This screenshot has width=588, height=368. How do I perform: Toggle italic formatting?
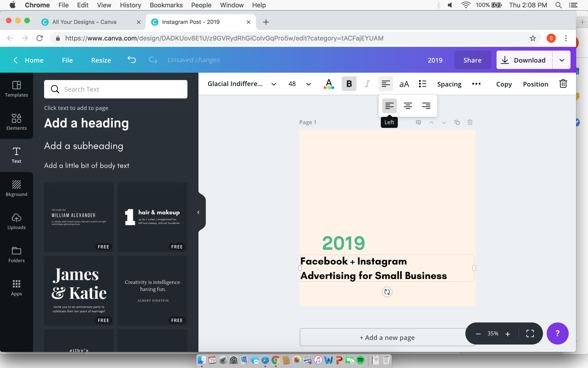[x=367, y=84]
